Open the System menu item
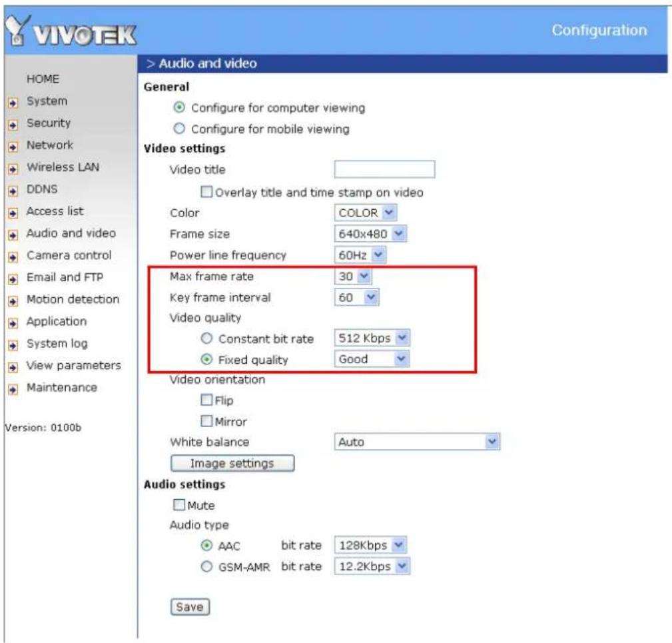This screenshot has height=643, width=672. point(47,101)
